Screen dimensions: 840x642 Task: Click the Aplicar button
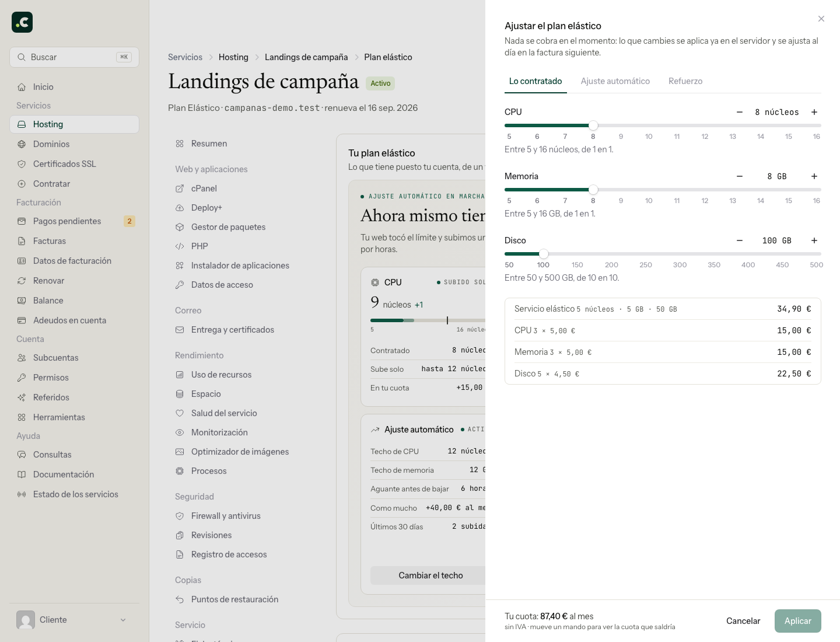pos(798,621)
